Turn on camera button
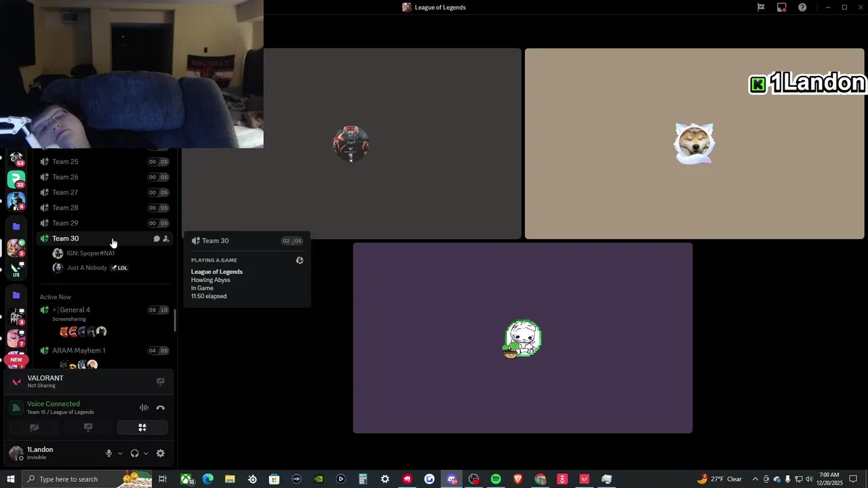Image resolution: width=868 pixels, height=488 pixels. [34, 428]
